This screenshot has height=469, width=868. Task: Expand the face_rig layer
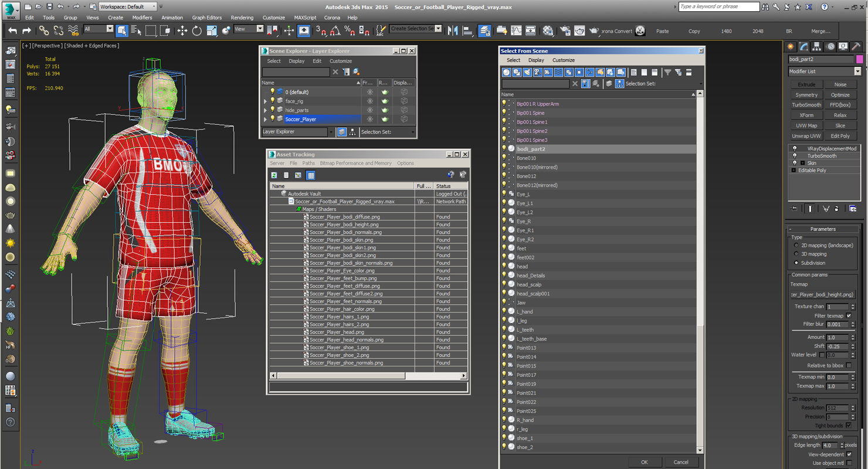[x=266, y=101]
